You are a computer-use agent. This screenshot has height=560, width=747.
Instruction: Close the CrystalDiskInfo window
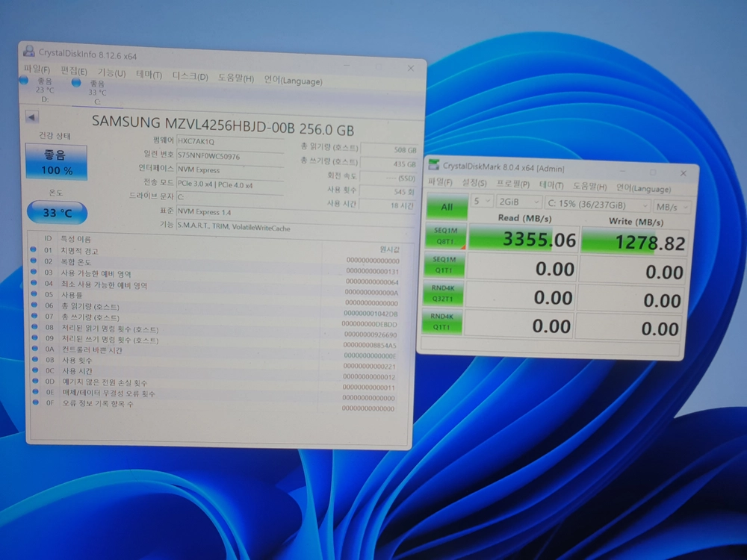pos(411,69)
